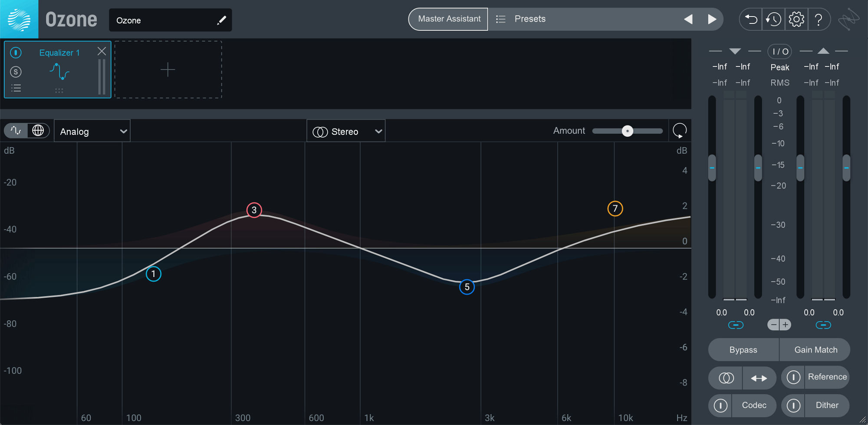Select EQ node 5
The height and width of the screenshot is (425, 868).
(x=467, y=287)
